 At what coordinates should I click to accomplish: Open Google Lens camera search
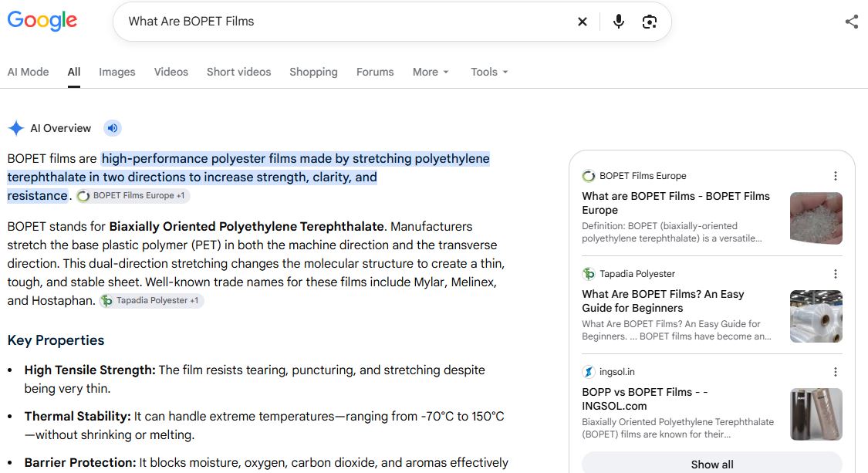[x=650, y=22]
